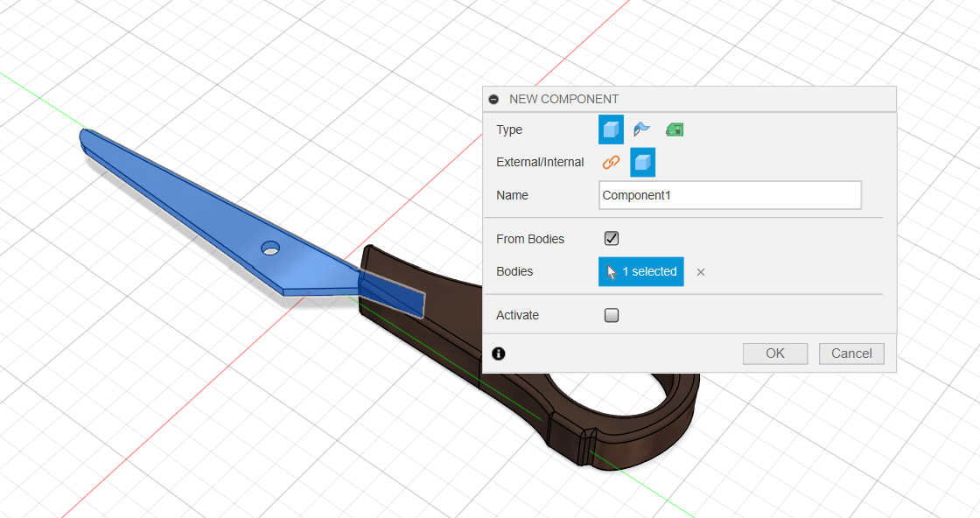Choose the Sheet Metal component type

(642, 129)
